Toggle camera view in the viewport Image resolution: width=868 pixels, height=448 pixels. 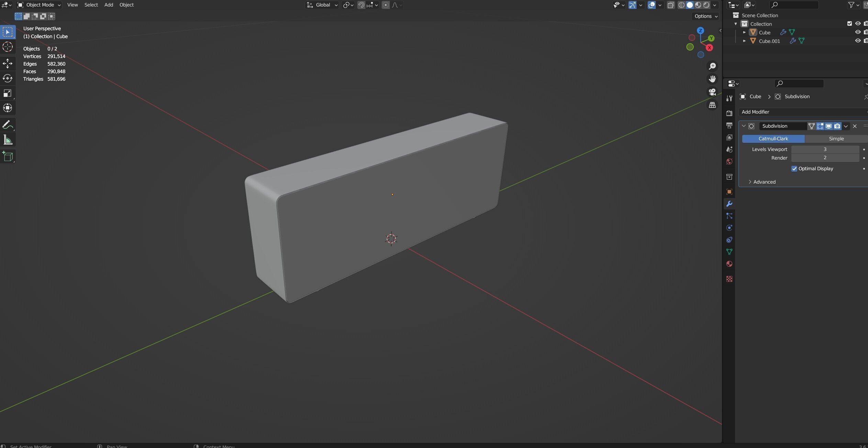point(712,92)
